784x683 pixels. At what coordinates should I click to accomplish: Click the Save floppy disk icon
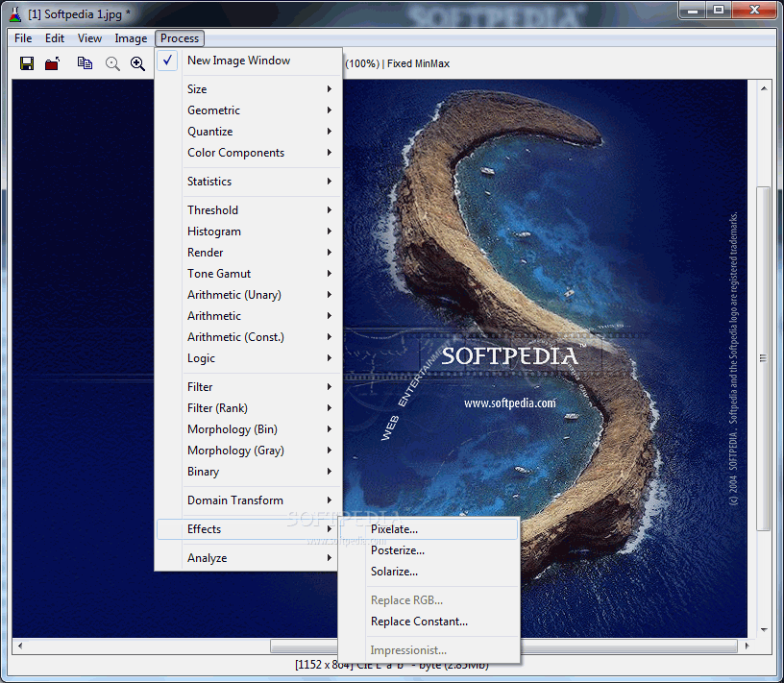(x=27, y=63)
